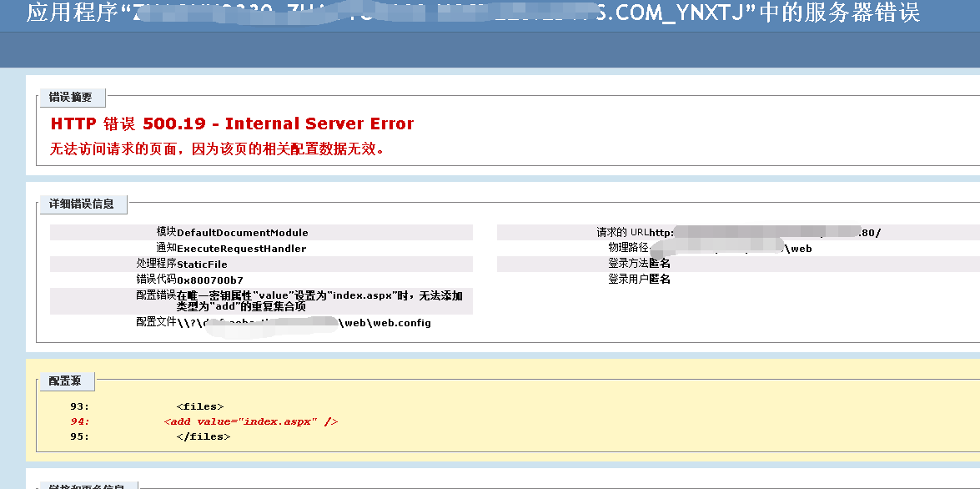
Task: Click the 登录用户 匿名 value
Action: coord(660,280)
